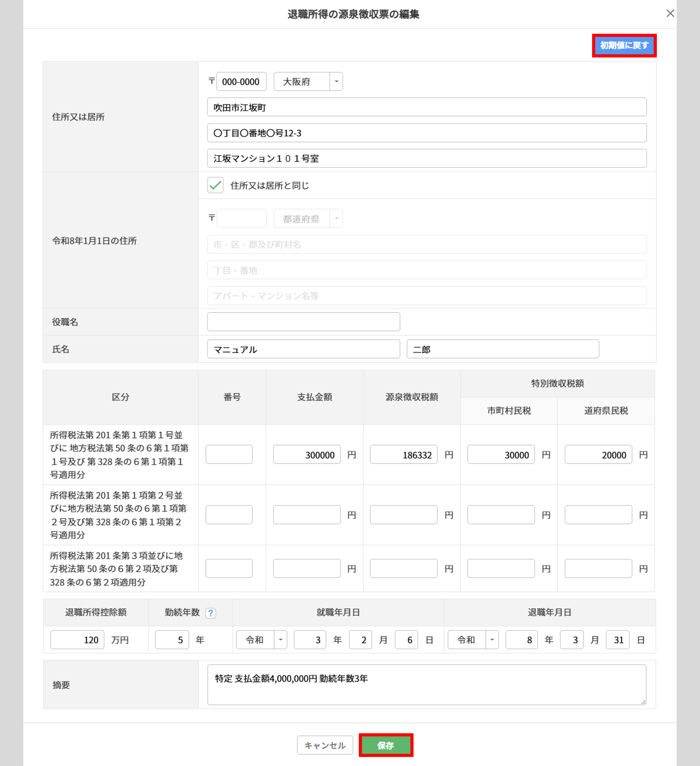Click the 初期値に戻す button
This screenshot has height=766, width=700.
pos(624,46)
